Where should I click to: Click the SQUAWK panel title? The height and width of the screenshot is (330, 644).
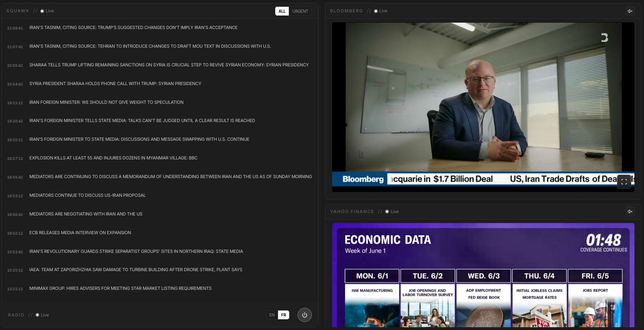point(18,11)
